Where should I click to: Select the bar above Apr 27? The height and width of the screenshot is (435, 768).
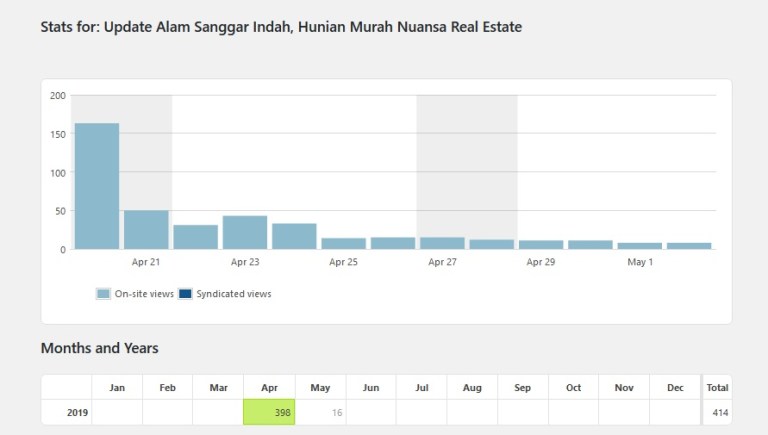[x=442, y=243]
